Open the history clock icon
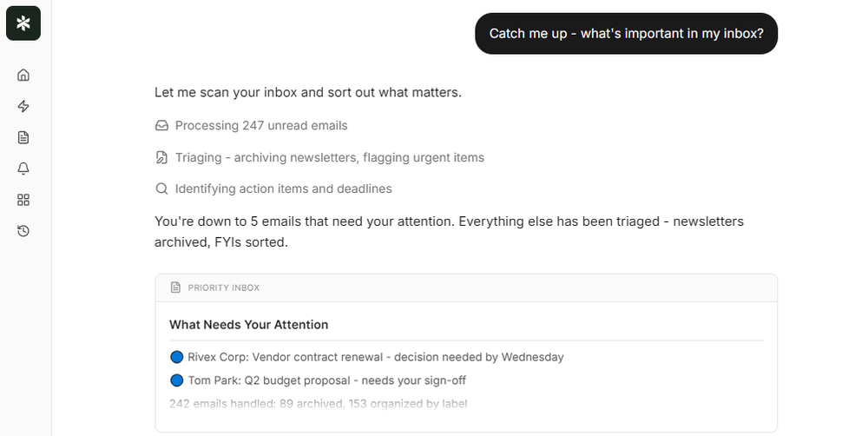This screenshot has width=868, height=436. click(x=23, y=231)
